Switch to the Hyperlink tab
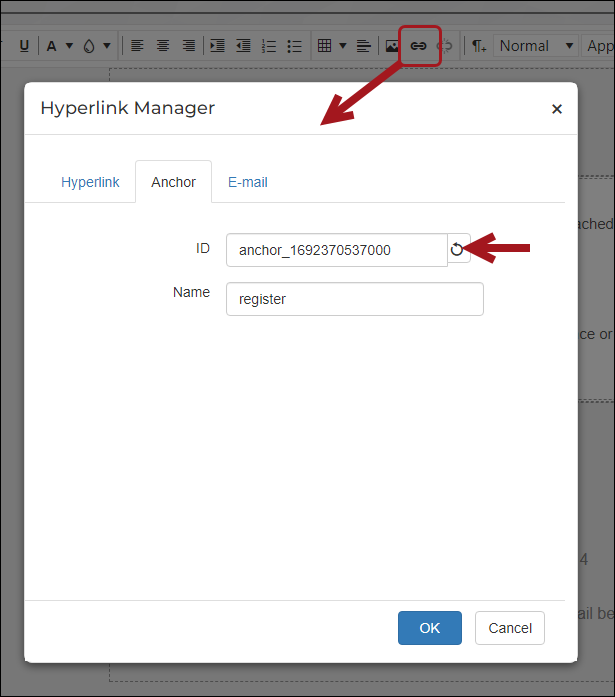Screen dimensions: 615x697 pyautogui.click(x=90, y=182)
